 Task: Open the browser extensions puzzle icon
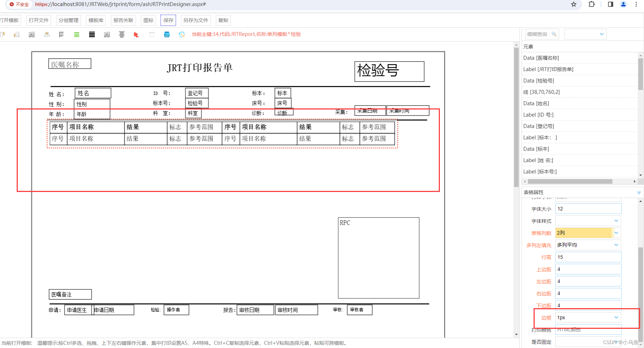591,4
